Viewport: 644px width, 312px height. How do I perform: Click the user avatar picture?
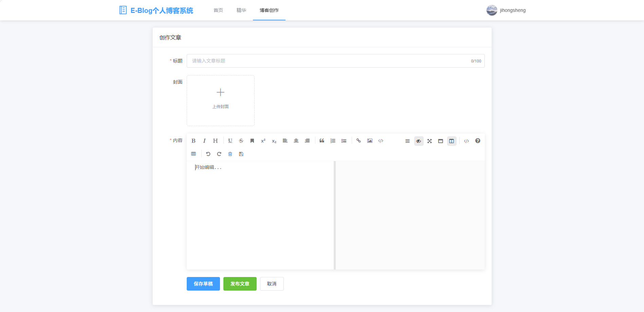coord(492,10)
